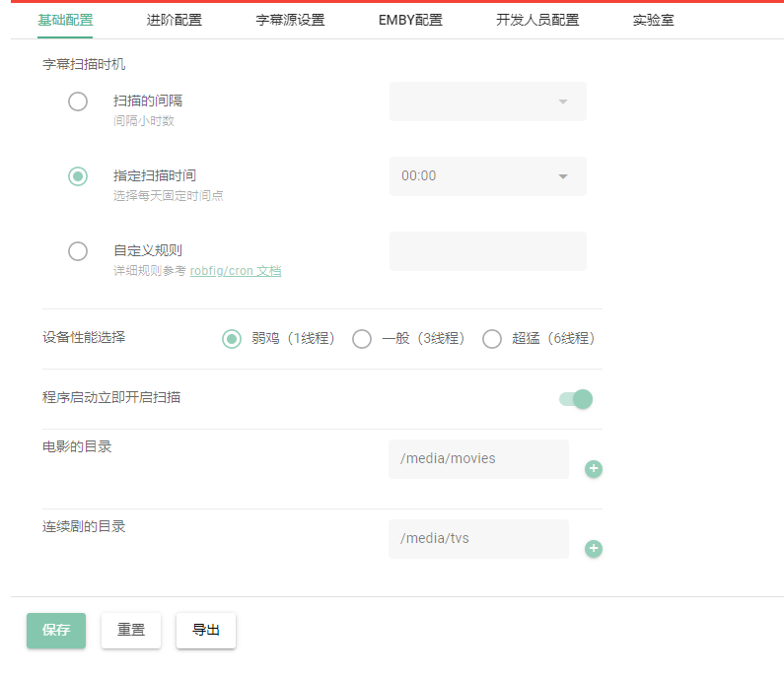Add another TV series directory with plus icon
The height and width of the screenshot is (677, 784).
pos(594,549)
